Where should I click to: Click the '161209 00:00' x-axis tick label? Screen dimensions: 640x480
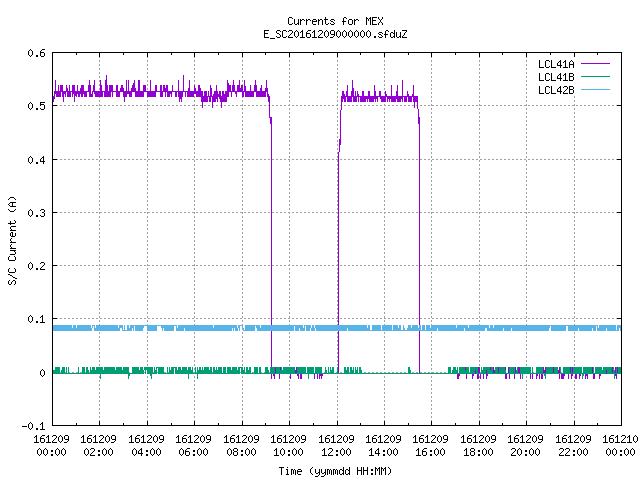[x=51, y=446]
